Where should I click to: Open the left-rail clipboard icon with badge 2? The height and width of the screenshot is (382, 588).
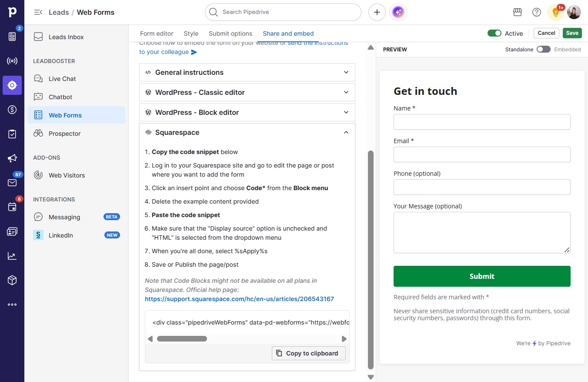12,37
